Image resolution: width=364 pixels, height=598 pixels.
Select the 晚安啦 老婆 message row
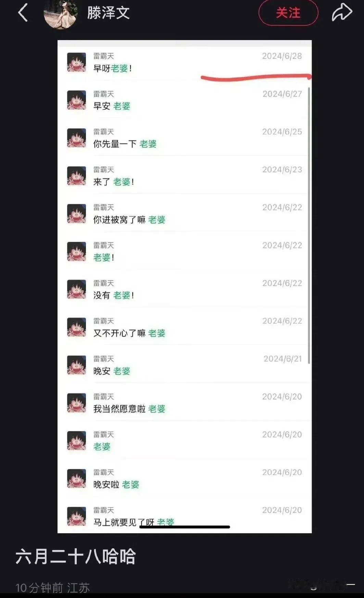coord(185,479)
